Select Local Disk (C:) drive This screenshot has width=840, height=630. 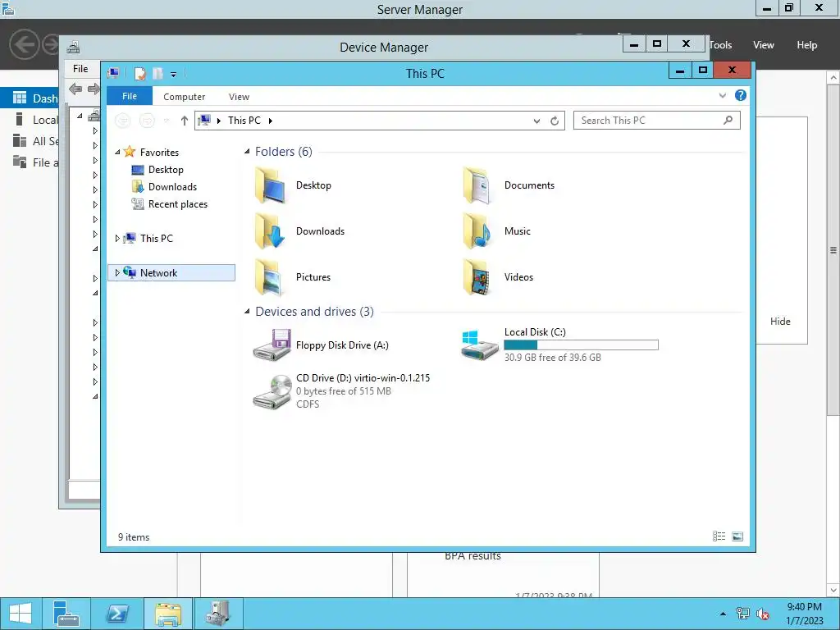[x=559, y=345]
